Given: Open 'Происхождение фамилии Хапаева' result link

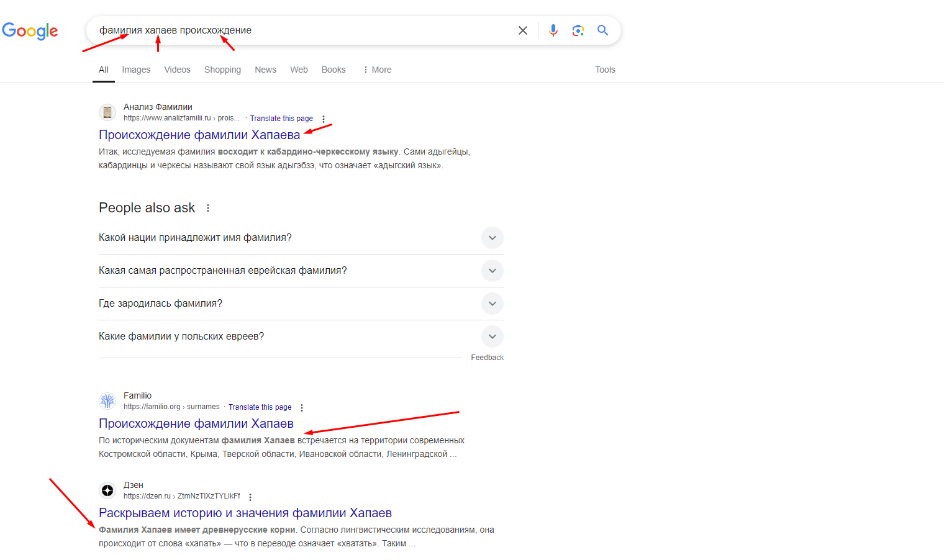Looking at the screenshot, I should [199, 135].
